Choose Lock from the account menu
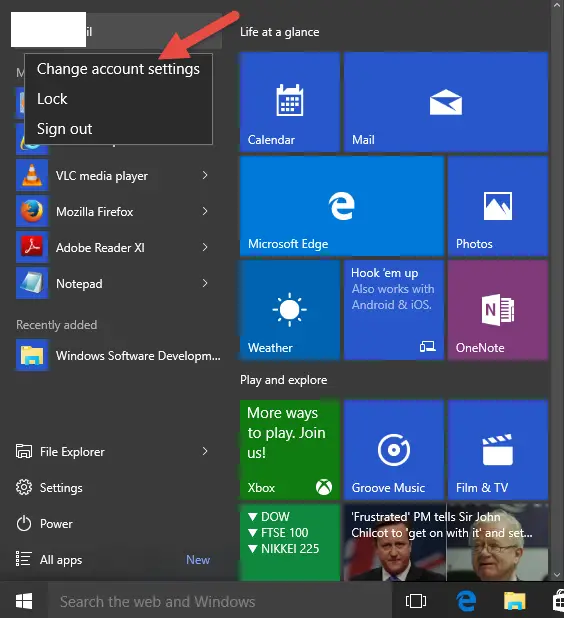564x618 pixels. 118,99
